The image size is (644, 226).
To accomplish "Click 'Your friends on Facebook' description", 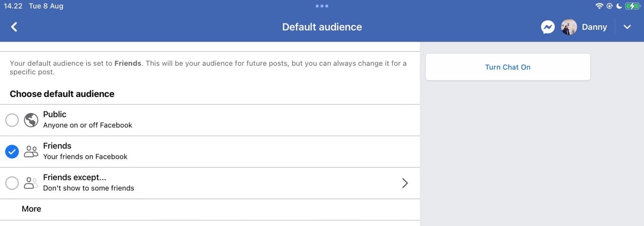I will 85,157.
